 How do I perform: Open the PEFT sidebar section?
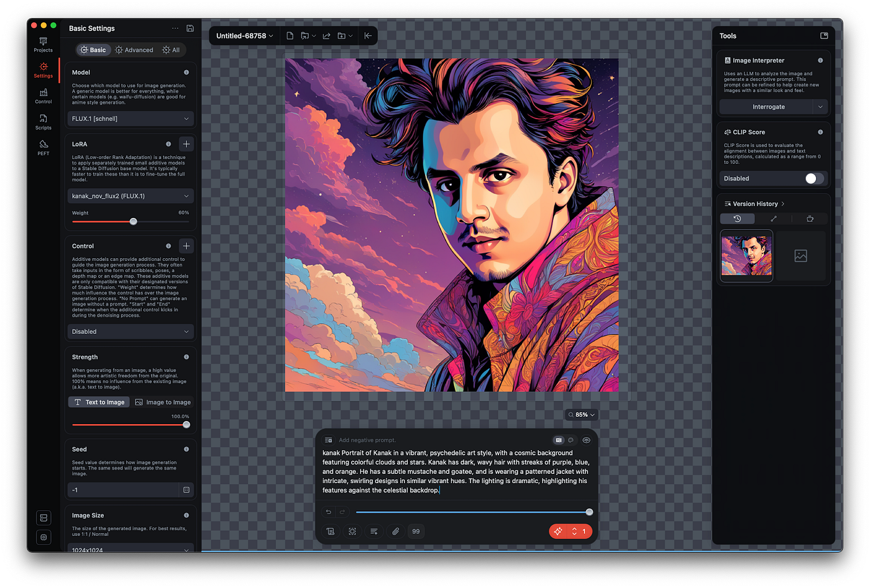click(x=43, y=147)
